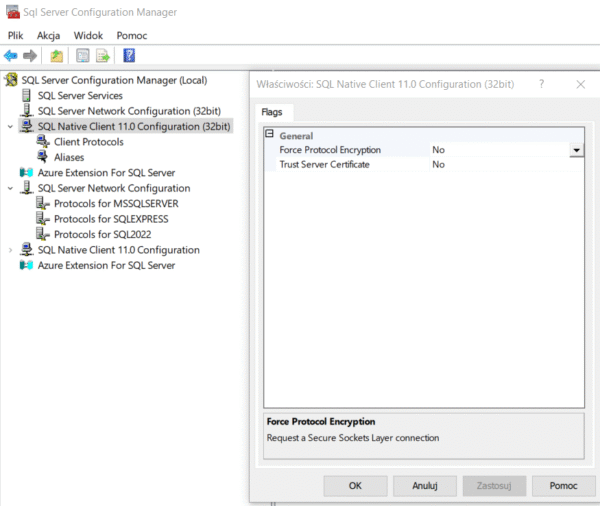The image size is (600, 506).
Task: Select Protocols for MSSQLSERVER
Action: [116, 204]
